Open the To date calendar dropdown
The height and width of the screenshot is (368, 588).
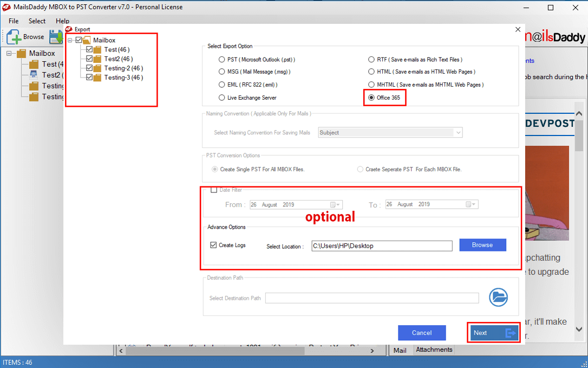point(471,204)
